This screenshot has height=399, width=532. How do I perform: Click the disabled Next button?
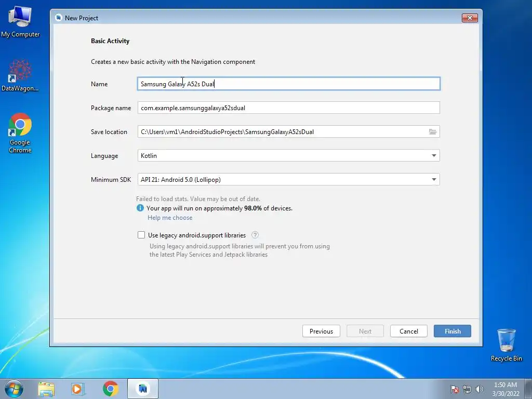pyautogui.click(x=365, y=331)
